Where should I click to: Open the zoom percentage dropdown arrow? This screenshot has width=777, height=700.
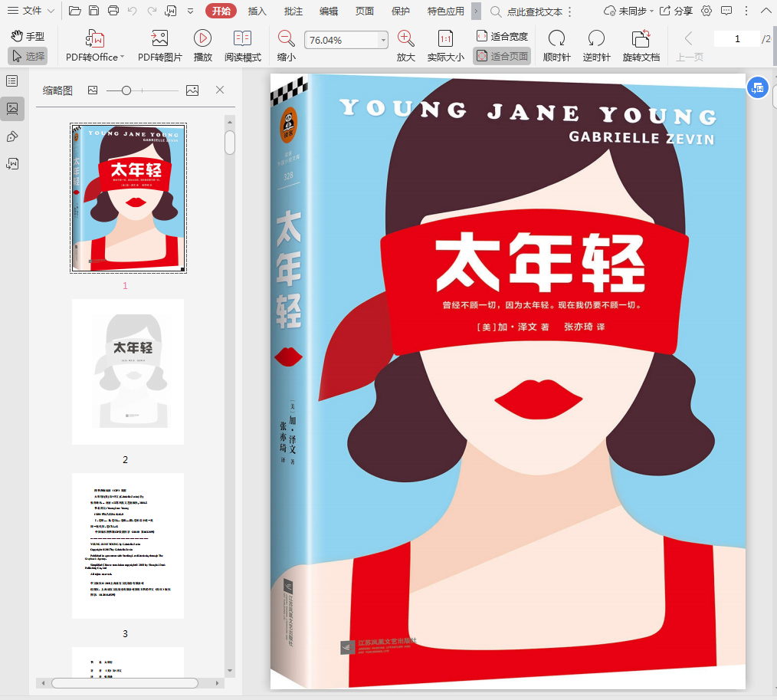(x=383, y=40)
